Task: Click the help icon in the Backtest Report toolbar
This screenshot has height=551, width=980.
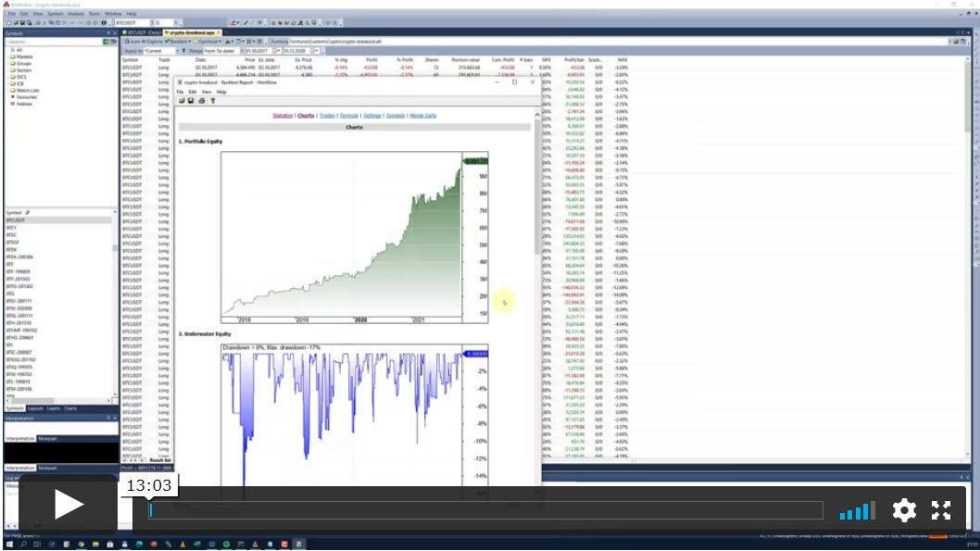Action: coord(212,101)
